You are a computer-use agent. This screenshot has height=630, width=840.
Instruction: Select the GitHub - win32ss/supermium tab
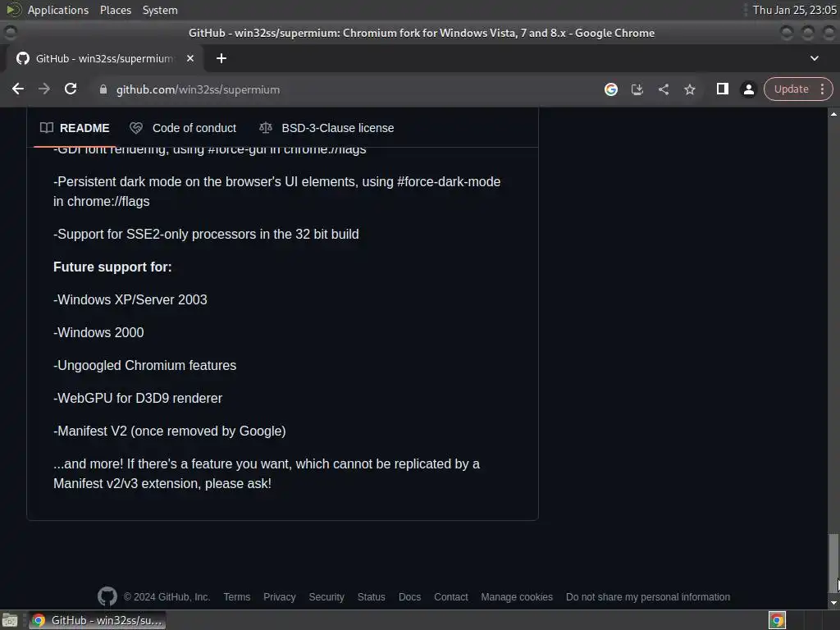pos(104,58)
